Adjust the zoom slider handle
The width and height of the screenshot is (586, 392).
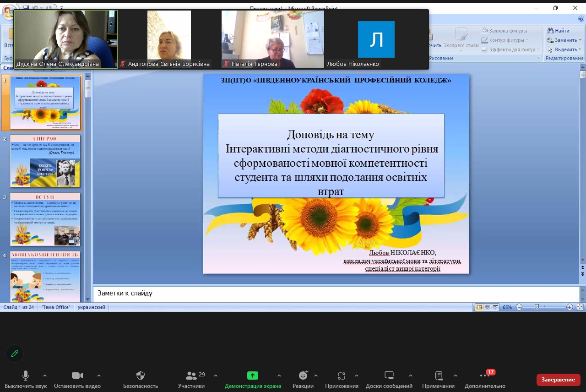pyautogui.click(x=537, y=307)
